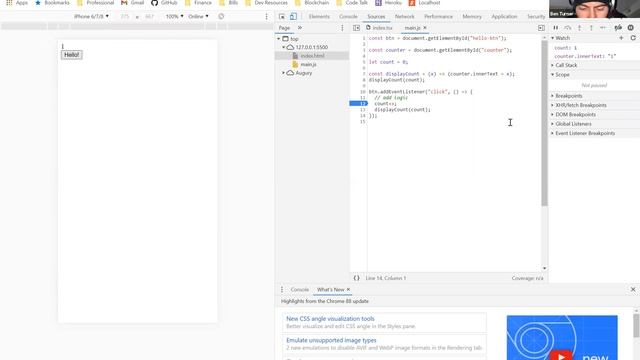Click the inspect element picker icon
Screen dimensions: 640x360
point(282,16)
